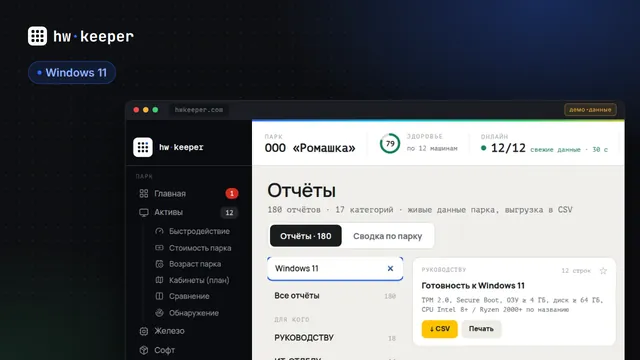Click the hwkeeper.com address bar
The image size is (640, 360).
(x=199, y=110)
